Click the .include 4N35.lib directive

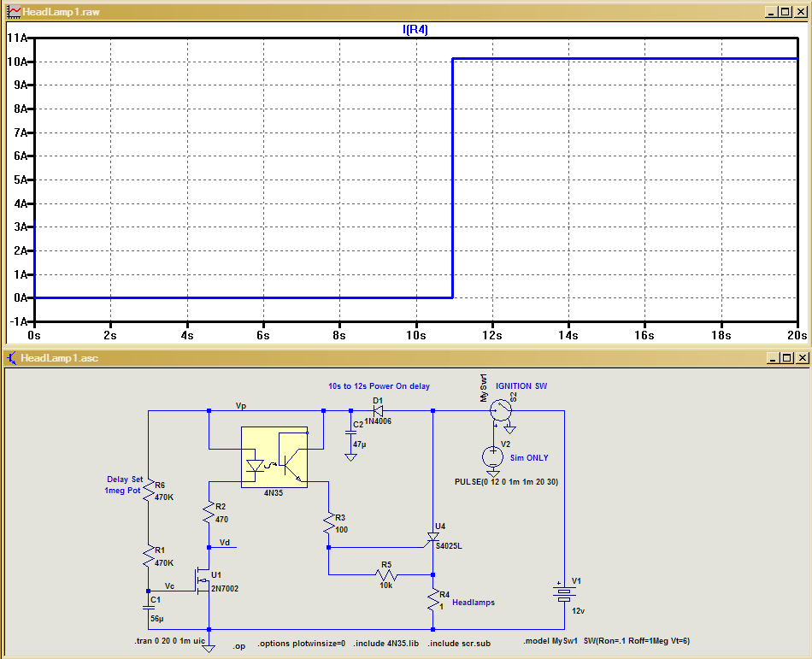pos(386,644)
